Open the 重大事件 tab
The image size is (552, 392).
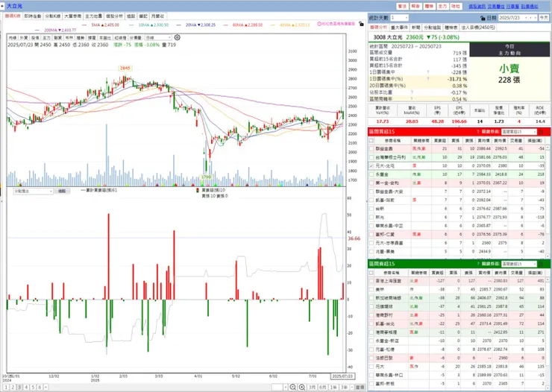click(x=399, y=28)
